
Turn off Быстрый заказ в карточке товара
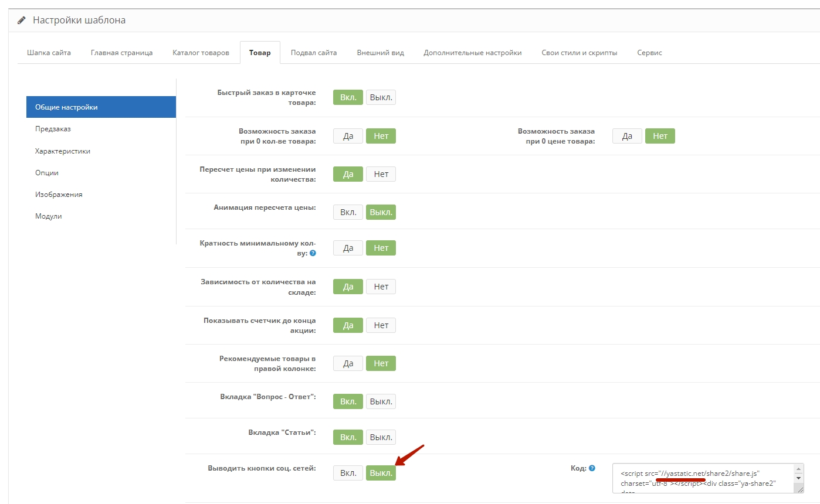point(381,97)
